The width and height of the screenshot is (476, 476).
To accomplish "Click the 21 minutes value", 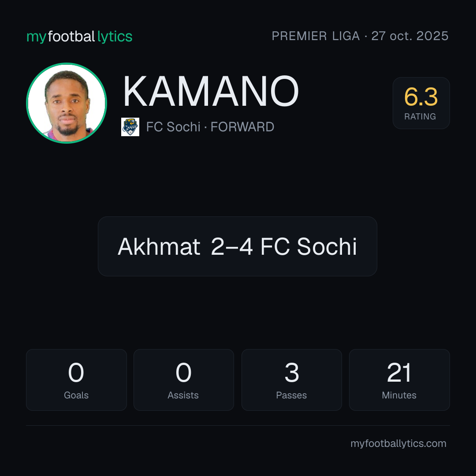I will click(399, 372).
